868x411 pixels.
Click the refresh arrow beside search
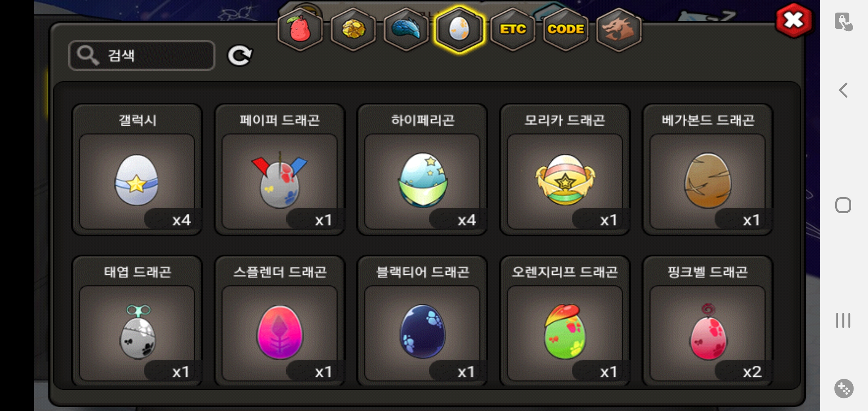point(240,56)
